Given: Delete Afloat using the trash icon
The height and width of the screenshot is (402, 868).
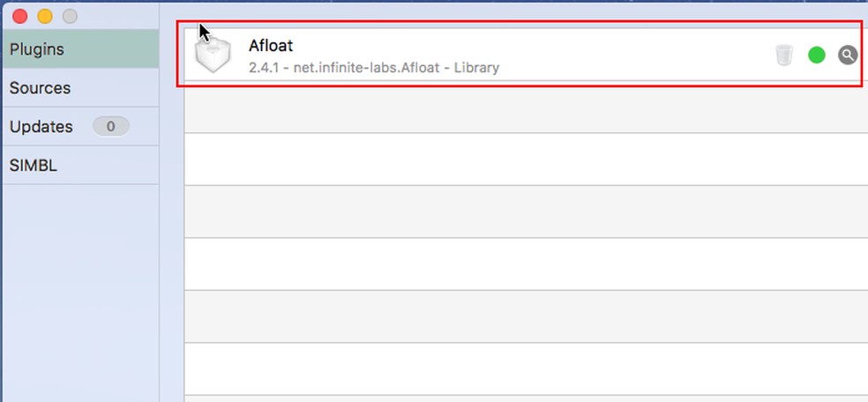Looking at the screenshot, I should [783, 56].
